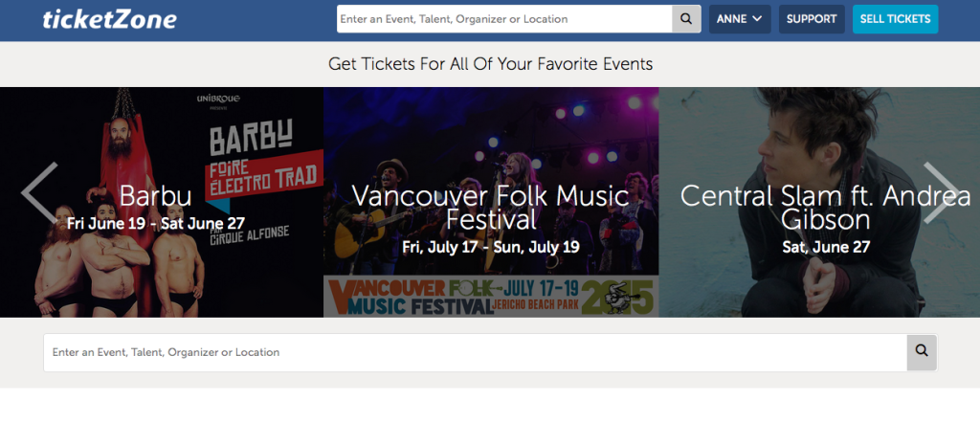Click the red Foire Électro Trad poster label
This screenshot has height=421, width=980.
[x=263, y=175]
